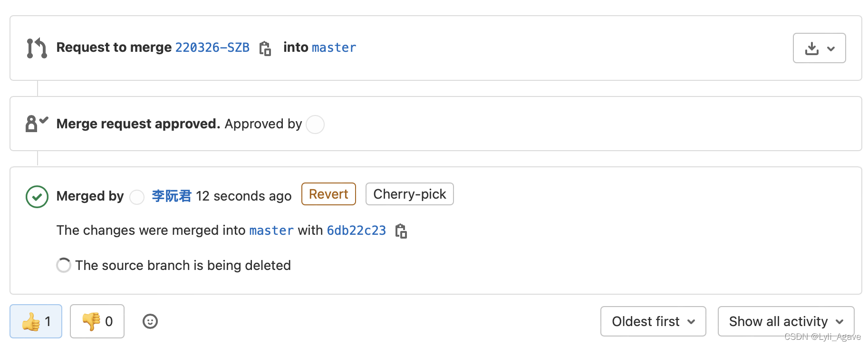Open commit link 6db22c23
This screenshot has height=346, width=868.
[x=356, y=231]
